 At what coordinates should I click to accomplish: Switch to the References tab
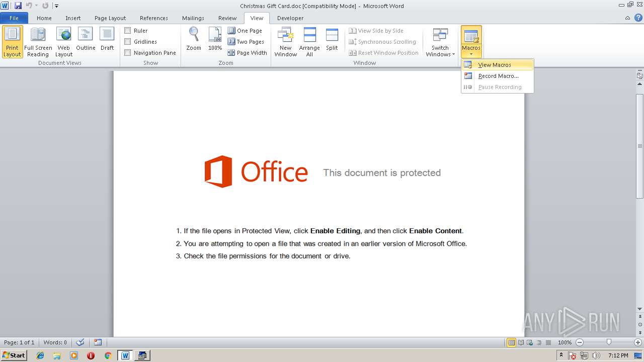coord(154,18)
